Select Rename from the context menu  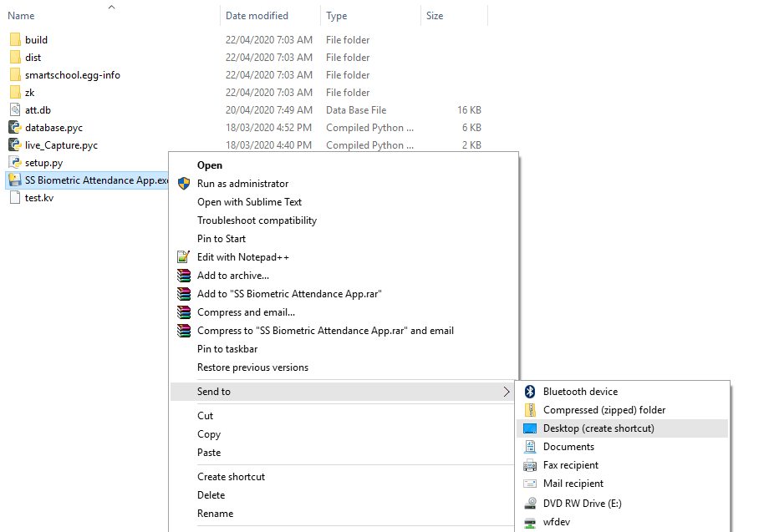tap(215, 514)
